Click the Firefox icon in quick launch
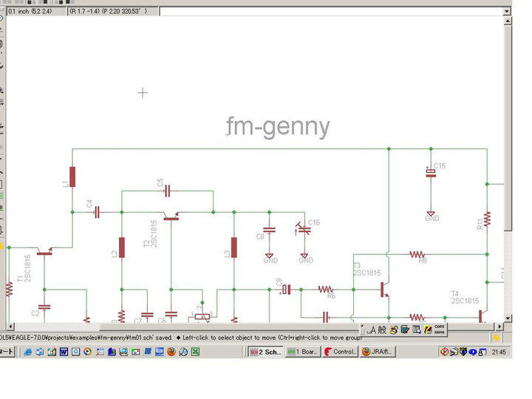 (x=171, y=352)
